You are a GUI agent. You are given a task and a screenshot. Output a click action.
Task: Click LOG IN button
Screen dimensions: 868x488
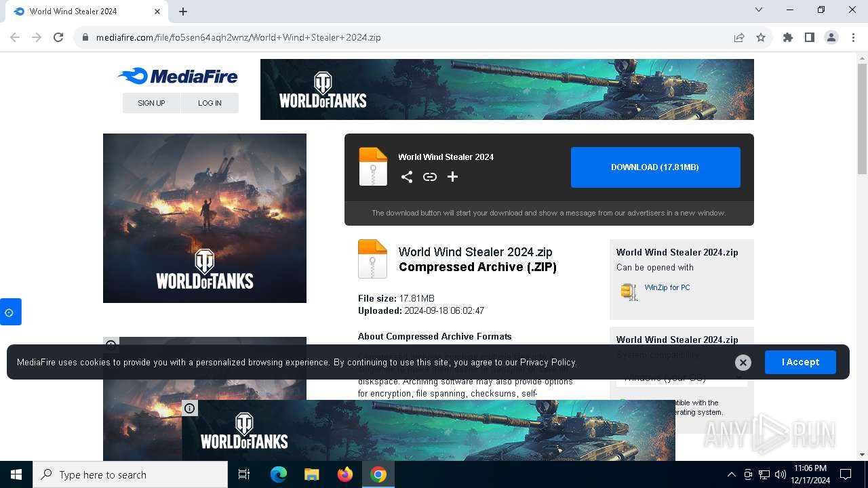[210, 103]
